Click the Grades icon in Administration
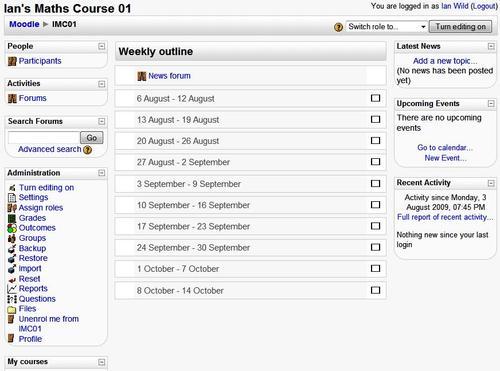Screen dimensions: 500x371 click(x=12, y=218)
